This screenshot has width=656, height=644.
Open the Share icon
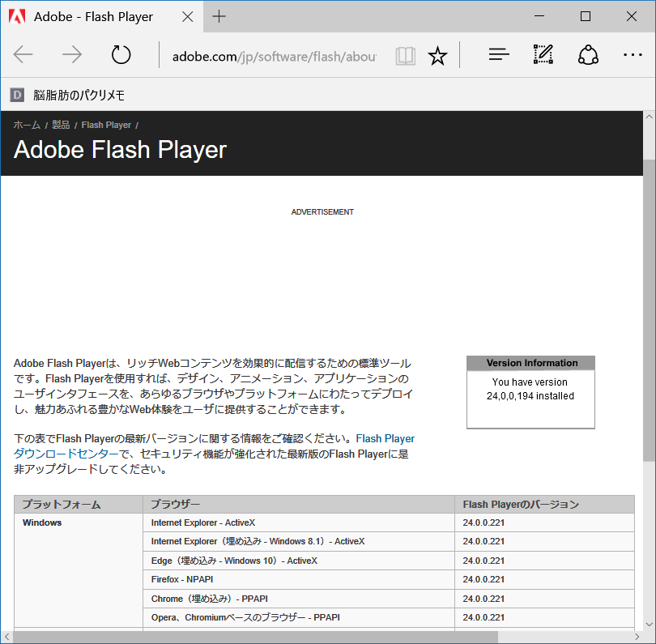pyautogui.click(x=588, y=55)
